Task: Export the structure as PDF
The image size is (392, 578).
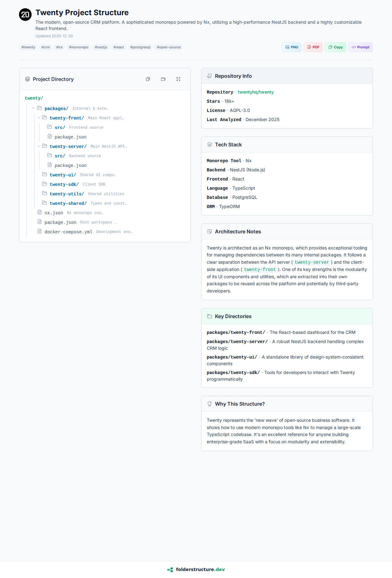Action: tap(313, 47)
